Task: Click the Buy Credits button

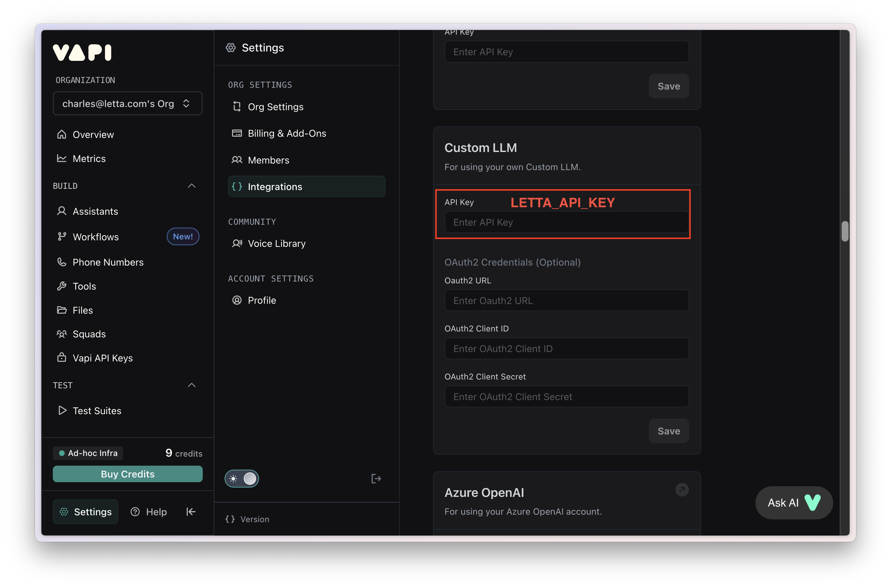Action: coord(127,474)
